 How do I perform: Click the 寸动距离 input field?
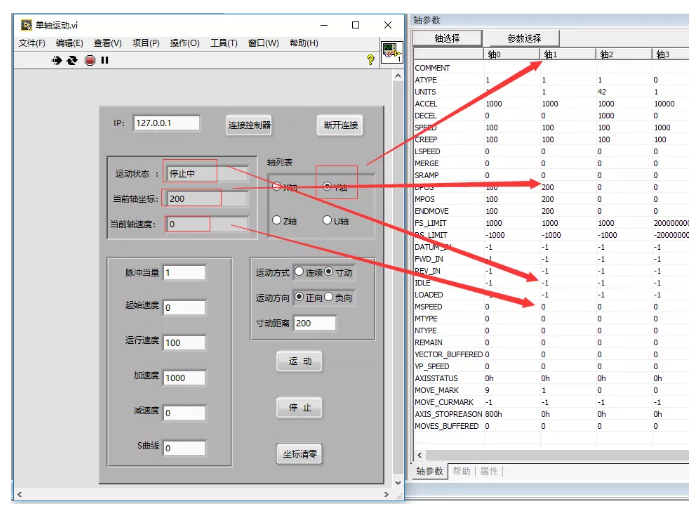pyautogui.click(x=314, y=323)
